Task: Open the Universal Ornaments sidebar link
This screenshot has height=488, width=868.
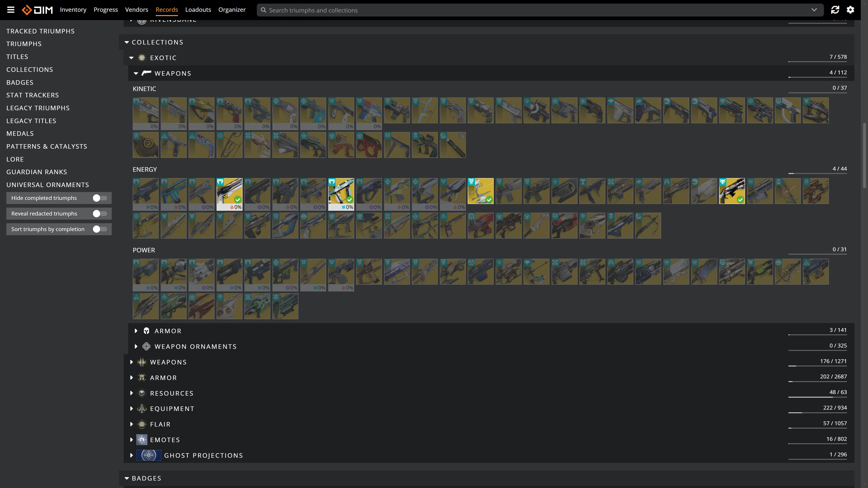Action: 47,185
